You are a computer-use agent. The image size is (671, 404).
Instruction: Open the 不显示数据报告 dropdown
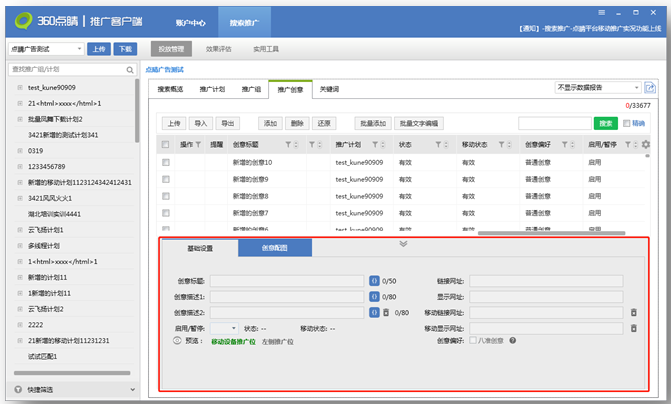pos(598,88)
